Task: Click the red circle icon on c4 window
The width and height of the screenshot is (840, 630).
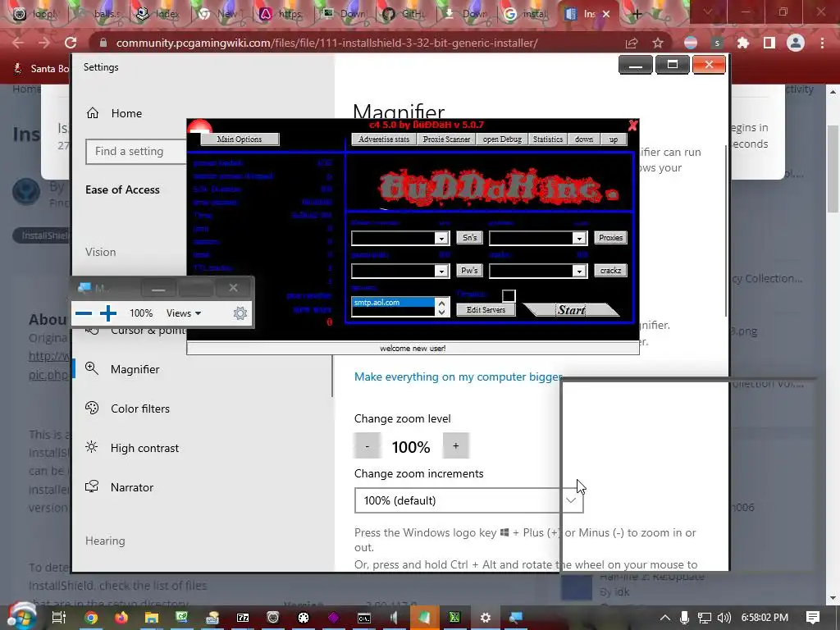Action: [x=200, y=127]
